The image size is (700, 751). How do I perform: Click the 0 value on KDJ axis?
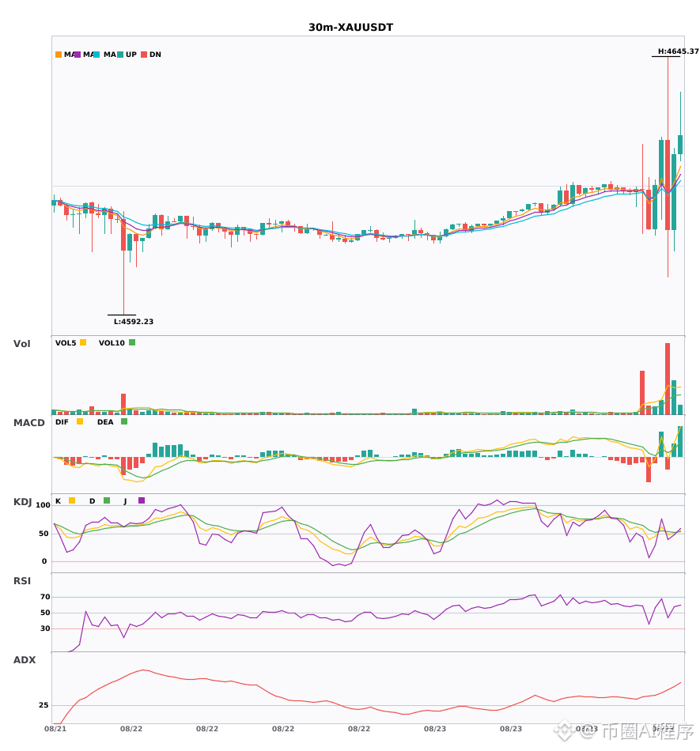coord(44,561)
